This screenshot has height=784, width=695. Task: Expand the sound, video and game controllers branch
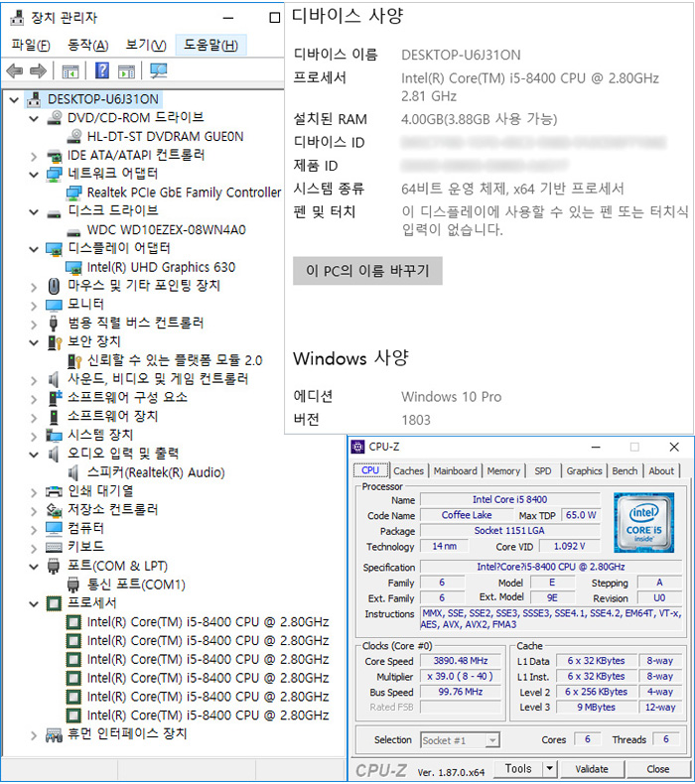click(34, 380)
